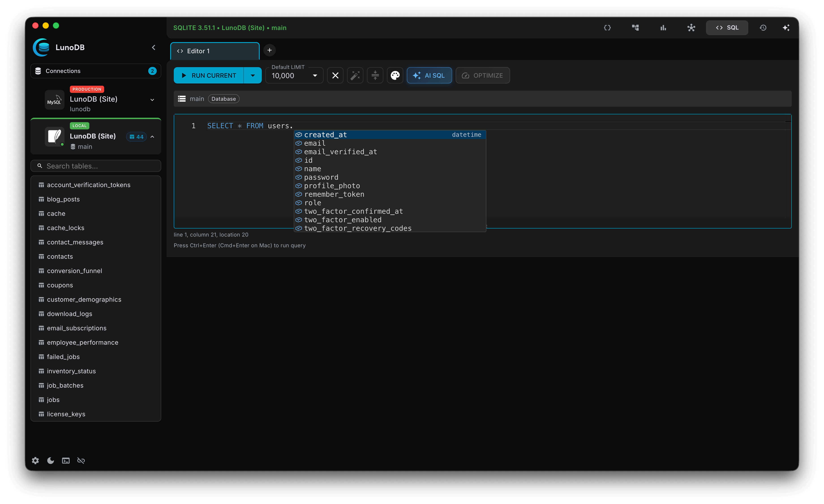Expand the LunoDB production connection dropdown
The width and height of the screenshot is (824, 504).
(152, 100)
